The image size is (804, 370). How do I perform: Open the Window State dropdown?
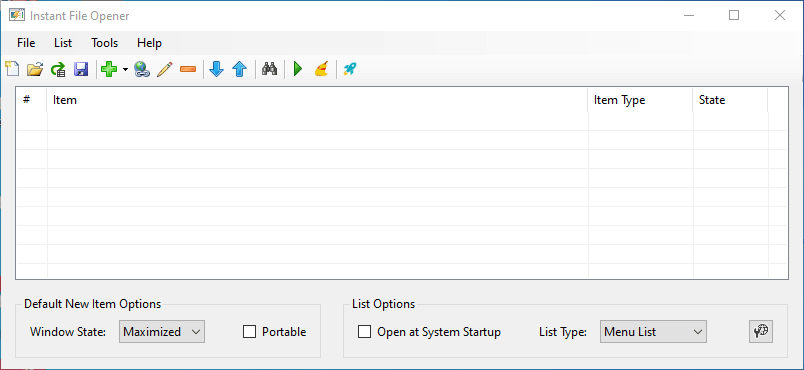162,332
